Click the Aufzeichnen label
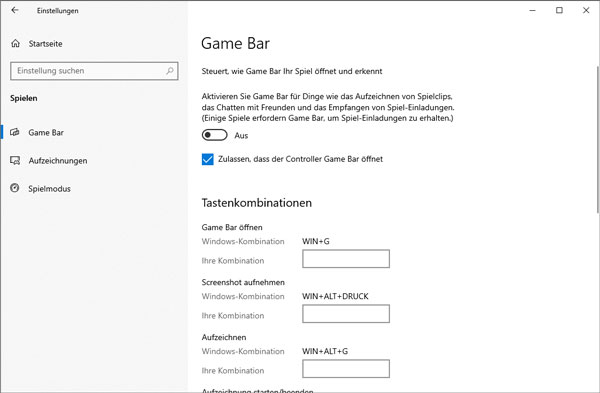 point(224,337)
